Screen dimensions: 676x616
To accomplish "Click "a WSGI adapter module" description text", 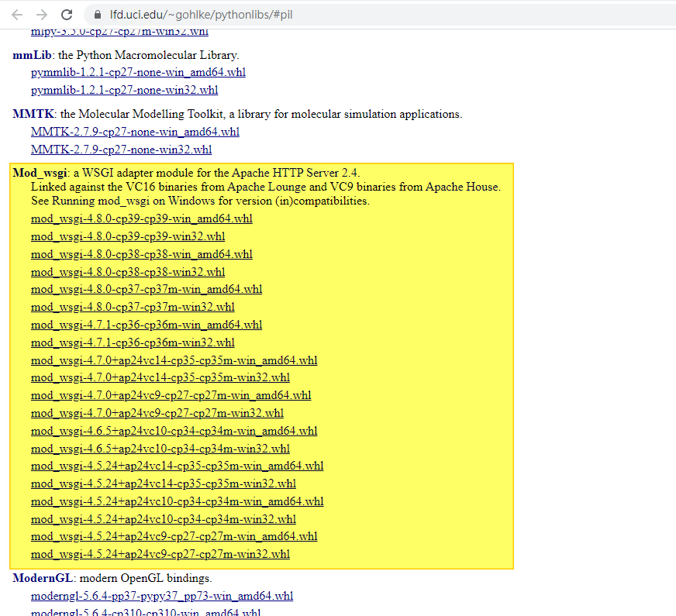I will (x=217, y=173).
